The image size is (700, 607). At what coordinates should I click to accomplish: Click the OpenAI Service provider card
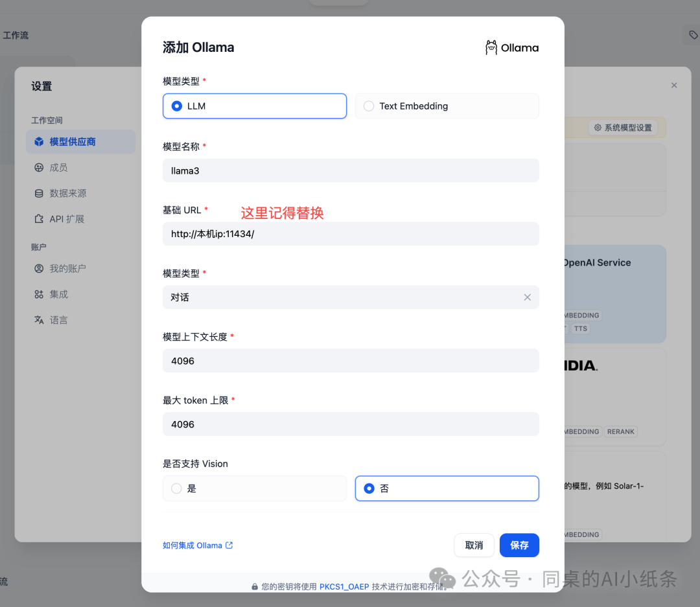[x=615, y=293]
